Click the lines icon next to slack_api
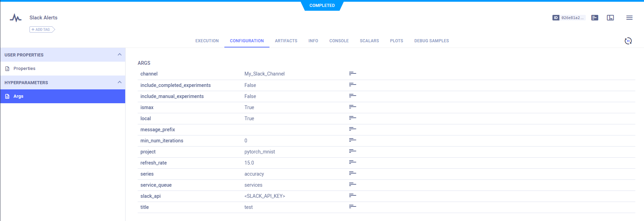 (x=352, y=195)
